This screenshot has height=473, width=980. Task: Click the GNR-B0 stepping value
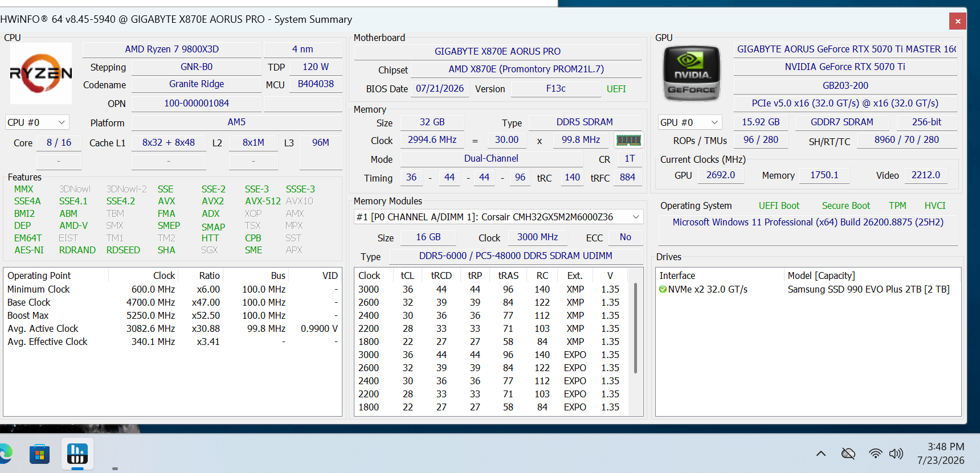click(x=197, y=67)
